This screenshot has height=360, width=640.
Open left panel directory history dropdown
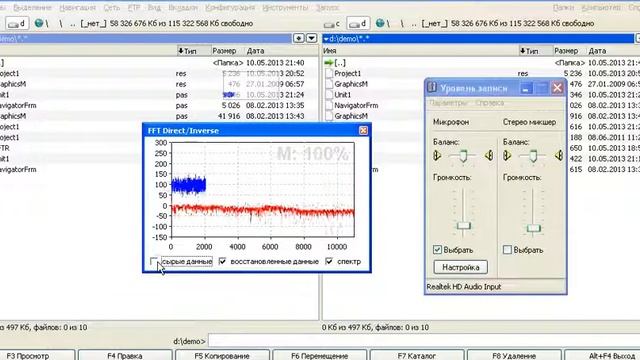click(311, 38)
